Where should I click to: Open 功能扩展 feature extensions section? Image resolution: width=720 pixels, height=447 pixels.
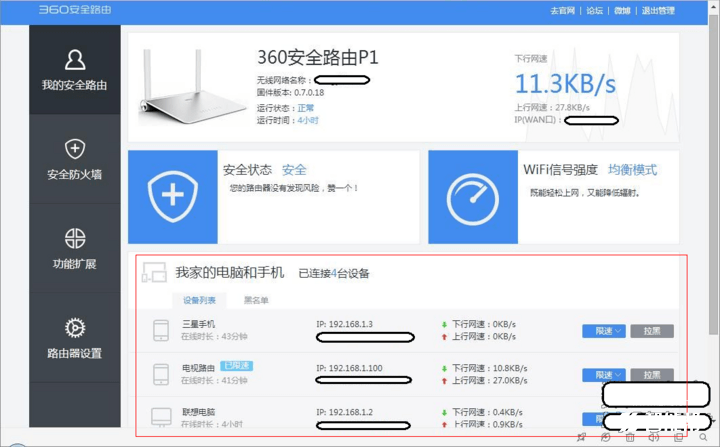coord(74,248)
